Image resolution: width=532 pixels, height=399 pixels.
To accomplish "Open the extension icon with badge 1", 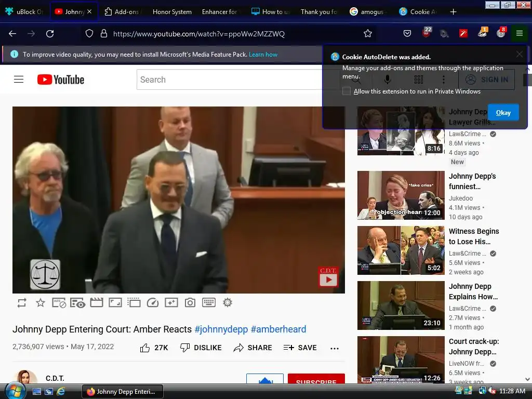I will click(483, 33).
